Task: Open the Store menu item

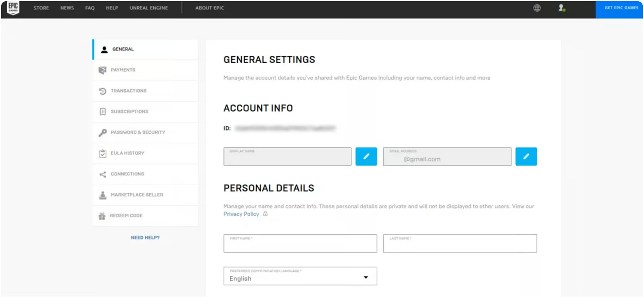Action: click(41, 8)
